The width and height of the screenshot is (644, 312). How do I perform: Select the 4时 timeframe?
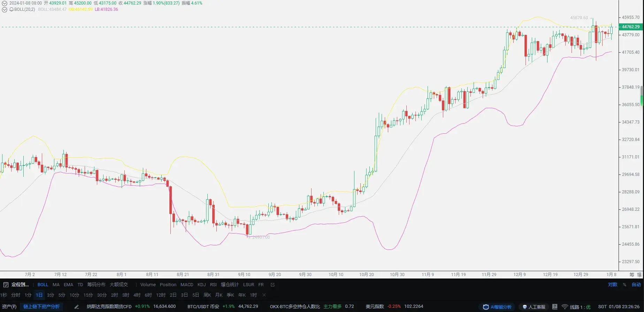(137, 295)
